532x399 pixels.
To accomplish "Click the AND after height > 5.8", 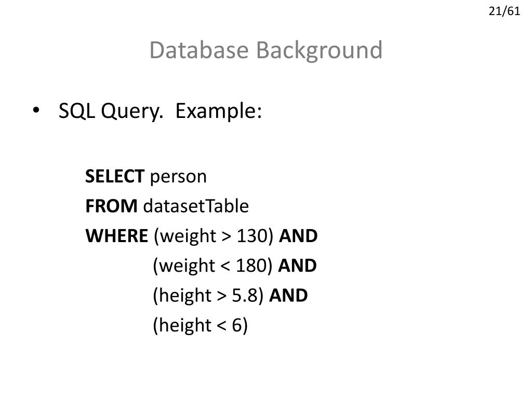I will (x=288, y=295).
